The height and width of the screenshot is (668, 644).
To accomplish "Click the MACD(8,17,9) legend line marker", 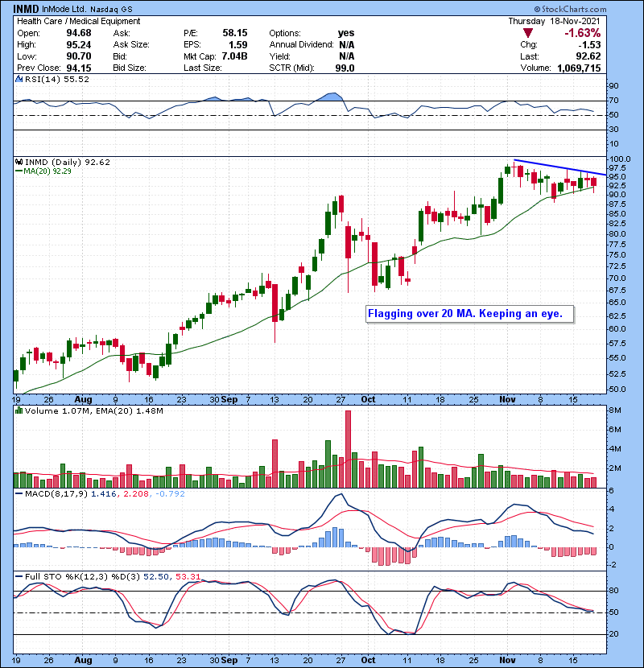I will [19, 494].
